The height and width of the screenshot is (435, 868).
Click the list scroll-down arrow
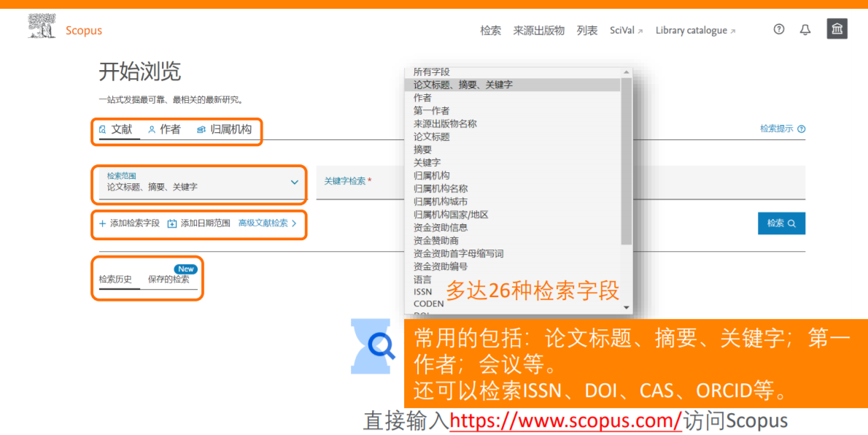[x=627, y=307]
